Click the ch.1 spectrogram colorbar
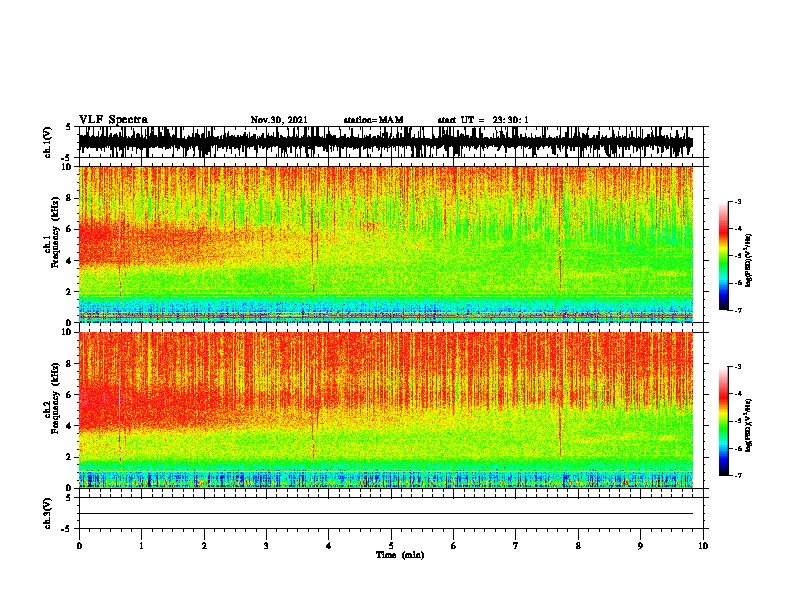The height and width of the screenshot is (612, 792). pyautogui.click(x=723, y=256)
